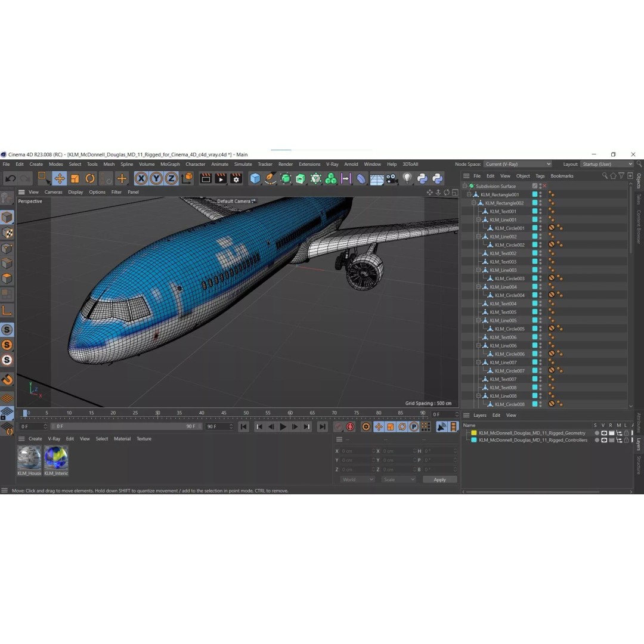Screen dimensions: 644x644
Task: Switch to Model mode icon
Action: click(7, 217)
